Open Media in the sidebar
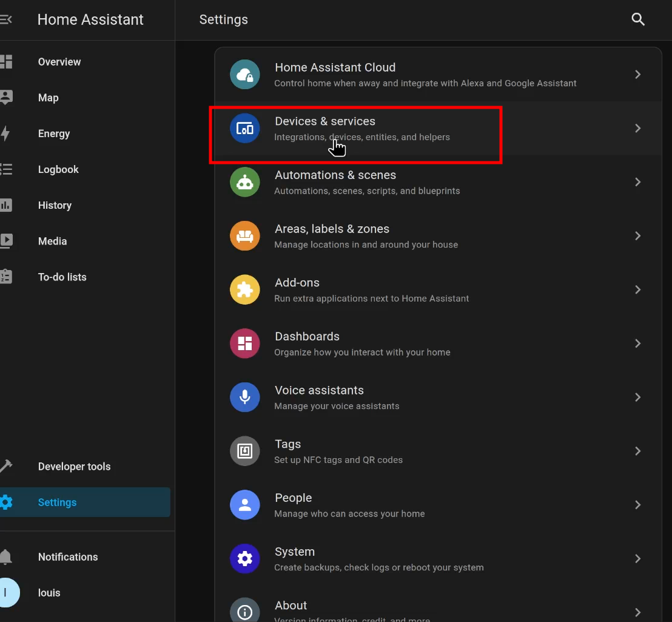The width and height of the screenshot is (672, 622). (x=86, y=241)
